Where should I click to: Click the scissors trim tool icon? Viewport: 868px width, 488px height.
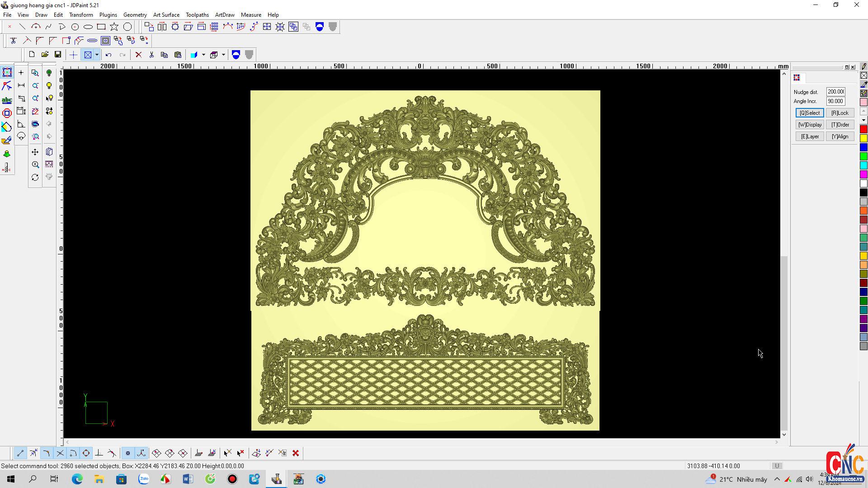coord(13,41)
